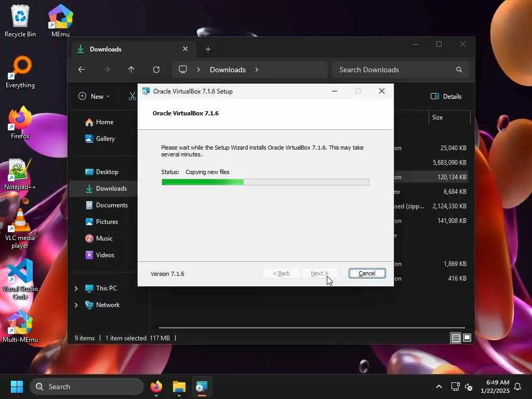Go up one folder level in Explorer
The width and height of the screenshot is (532, 399).
click(x=131, y=70)
